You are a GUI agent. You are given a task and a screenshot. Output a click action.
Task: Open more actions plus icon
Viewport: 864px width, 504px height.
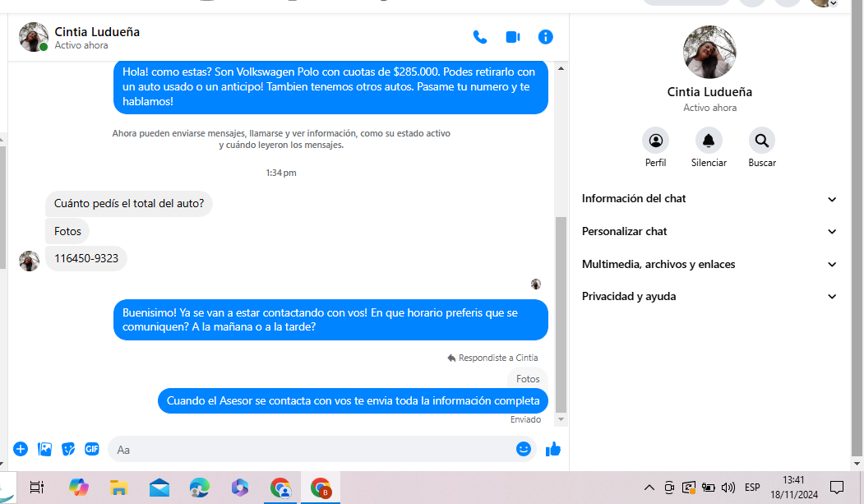(x=21, y=449)
